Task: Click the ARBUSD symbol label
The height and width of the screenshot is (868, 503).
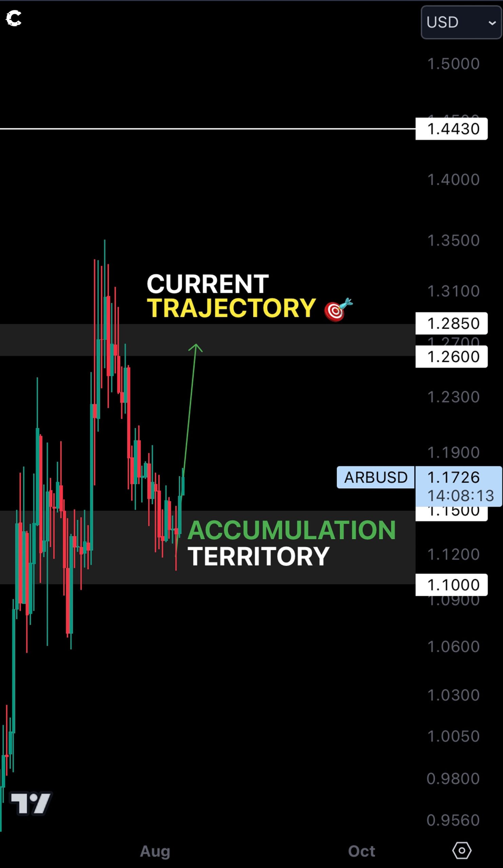Action: pos(375,477)
